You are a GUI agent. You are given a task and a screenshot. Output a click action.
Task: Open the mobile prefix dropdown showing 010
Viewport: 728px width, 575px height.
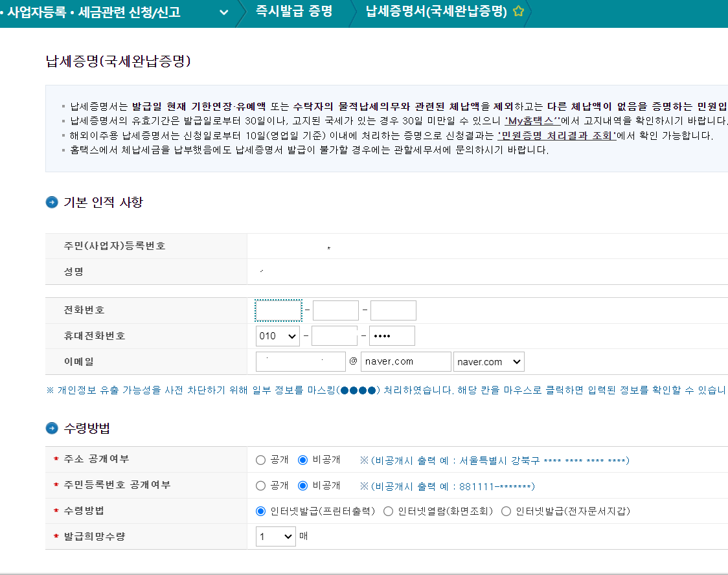pos(277,335)
